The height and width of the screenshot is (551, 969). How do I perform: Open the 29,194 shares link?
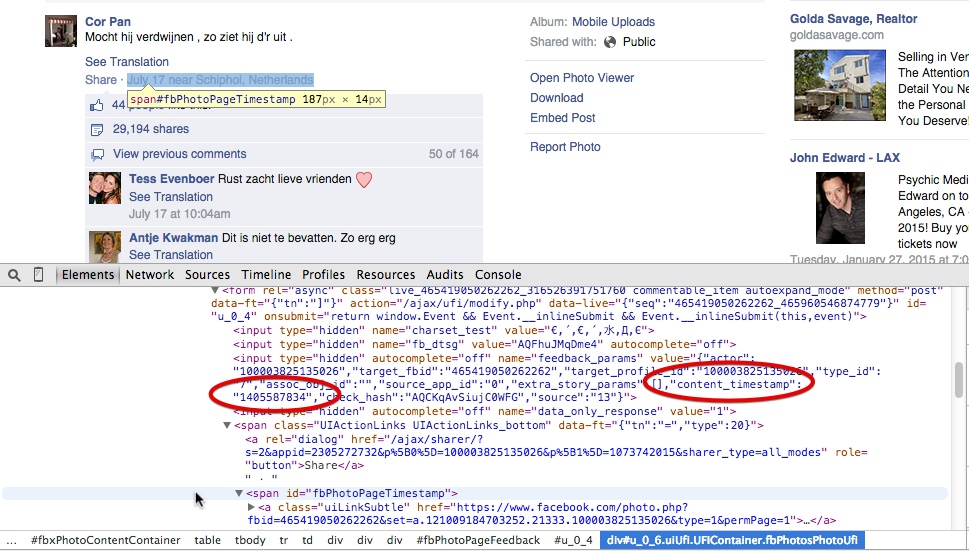click(x=151, y=129)
